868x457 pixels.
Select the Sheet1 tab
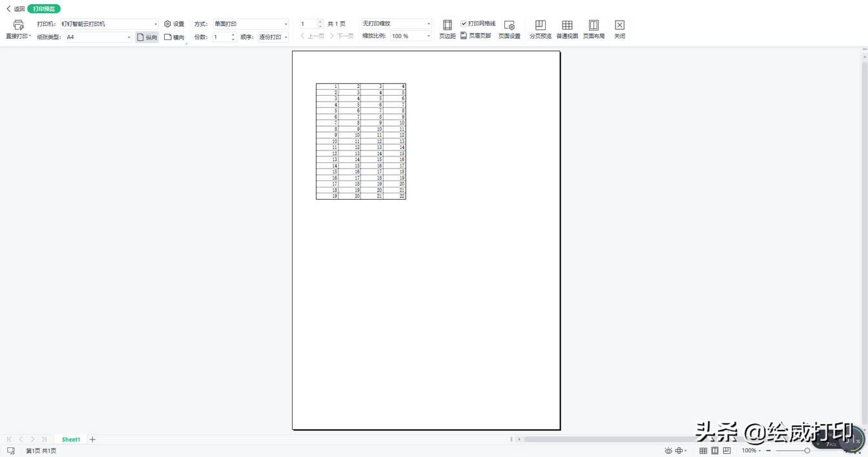pyautogui.click(x=71, y=440)
